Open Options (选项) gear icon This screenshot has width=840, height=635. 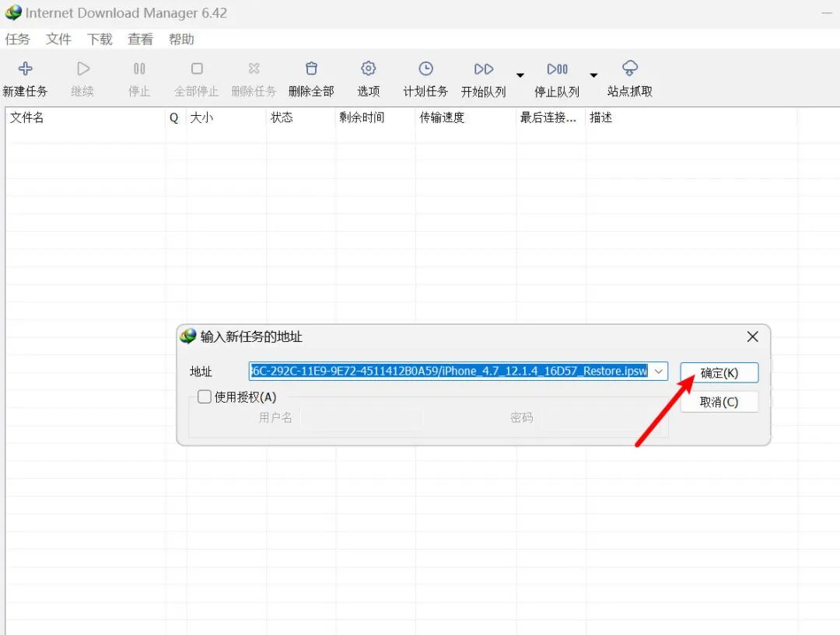[x=368, y=68]
